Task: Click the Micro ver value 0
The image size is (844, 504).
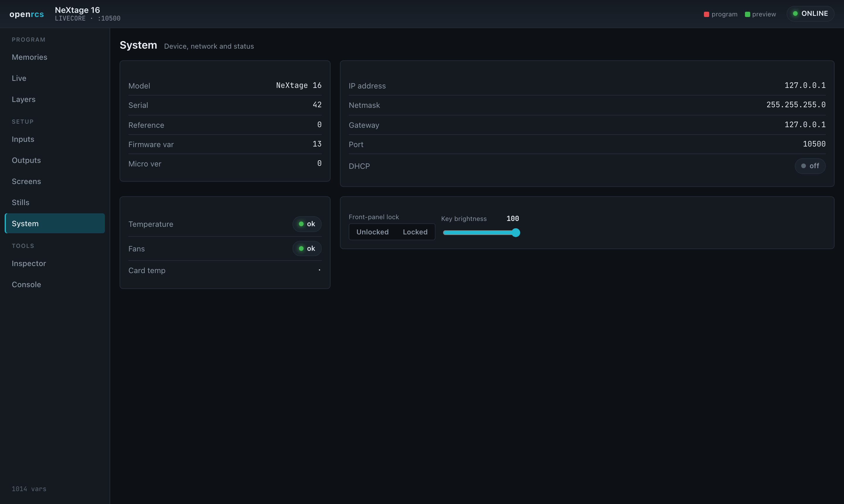Action: pos(319,163)
